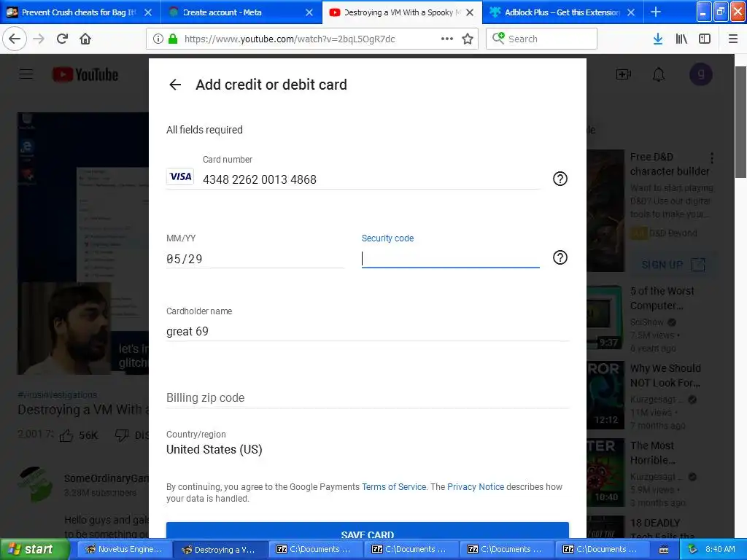Open SomeOrdinaryGamers channel avatar

[35, 485]
